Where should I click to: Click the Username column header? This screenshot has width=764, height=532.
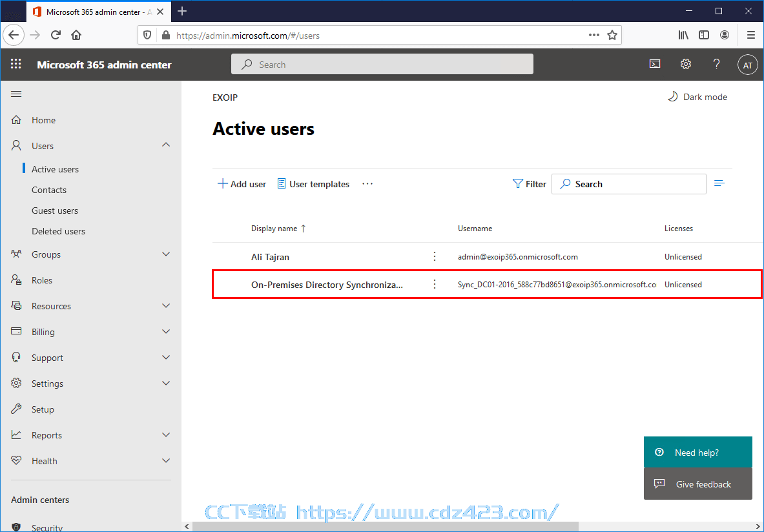pos(475,229)
